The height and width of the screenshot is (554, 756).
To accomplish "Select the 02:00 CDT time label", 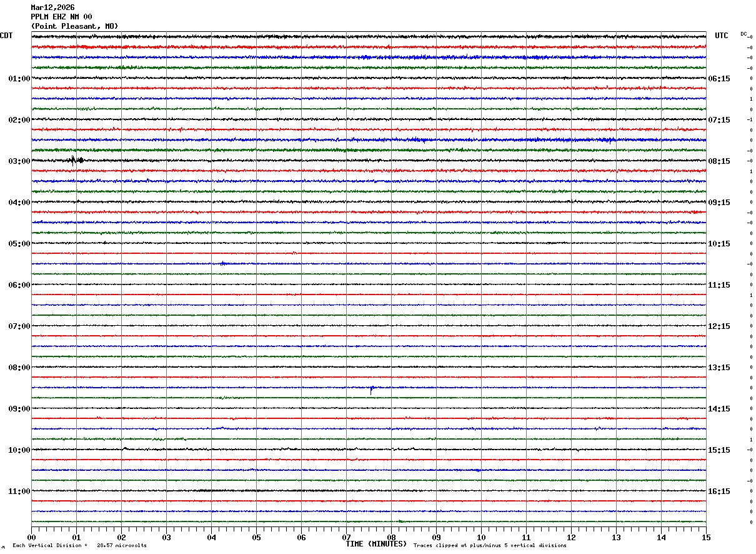I will (x=19, y=120).
